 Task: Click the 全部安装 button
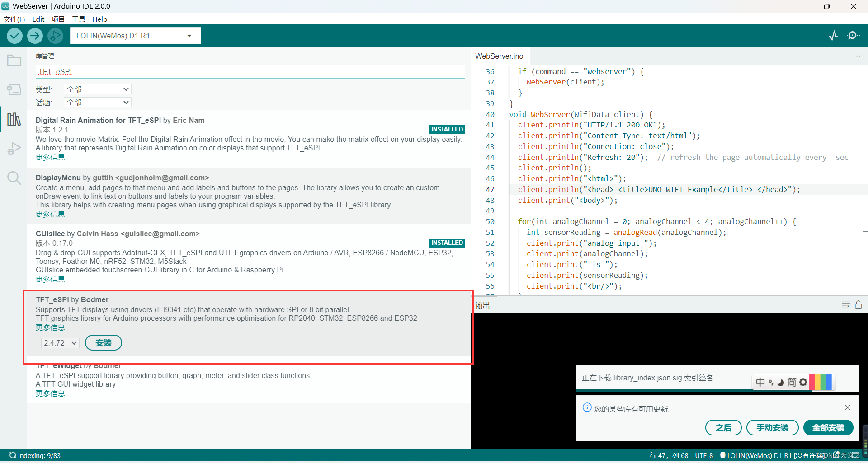pyautogui.click(x=828, y=427)
